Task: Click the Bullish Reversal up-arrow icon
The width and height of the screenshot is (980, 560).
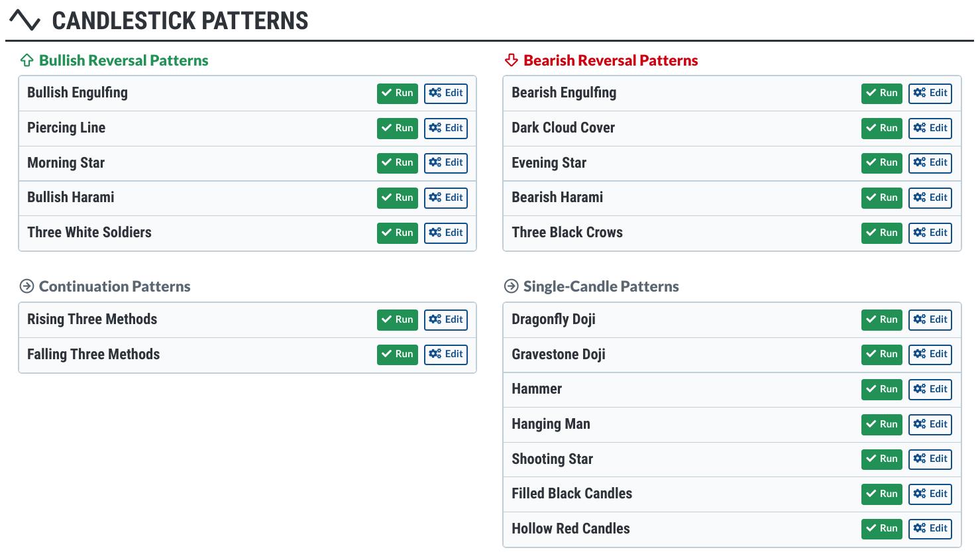Action: click(x=27, y=61)
